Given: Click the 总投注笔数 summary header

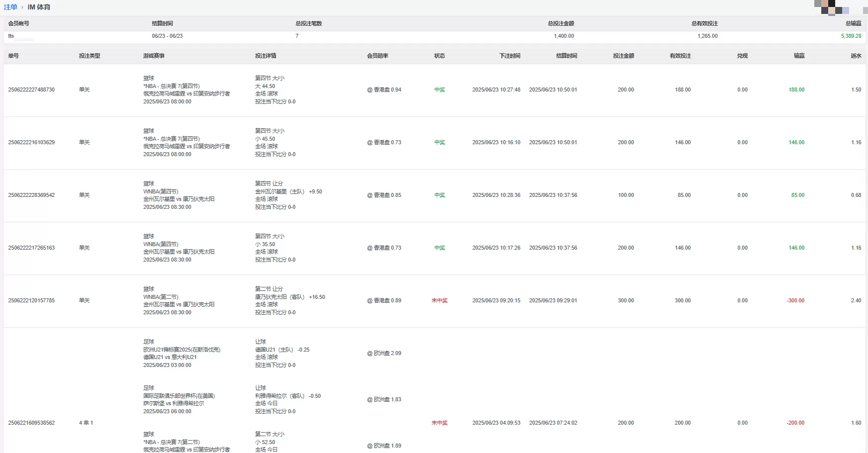Looking at the screenshot, I should point(309,23).
